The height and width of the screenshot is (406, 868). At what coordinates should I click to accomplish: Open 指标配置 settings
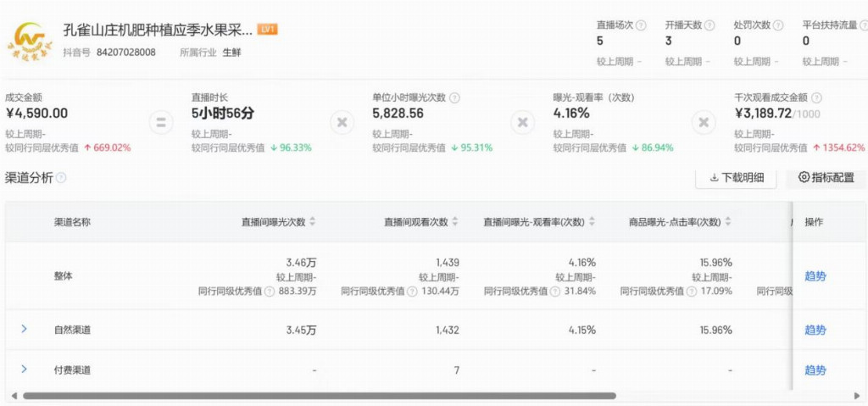826,178
